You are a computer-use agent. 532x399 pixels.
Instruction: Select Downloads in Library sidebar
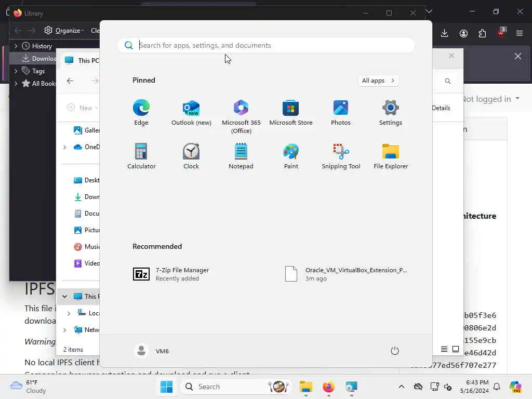(39, 58)
